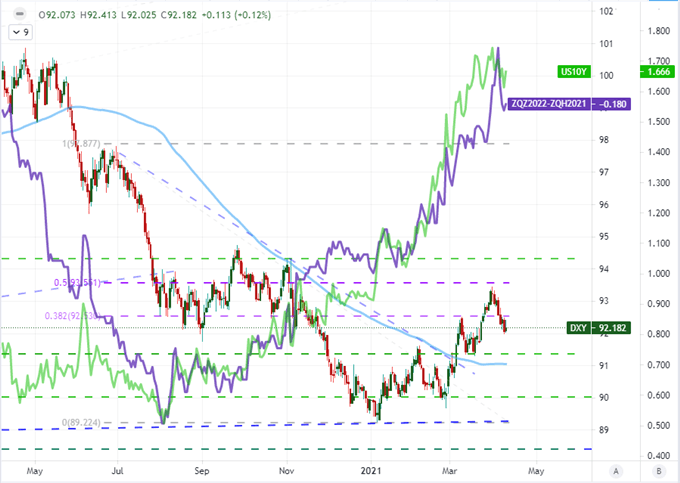Click the Sep label on the time axis
The image size is (680, 483).
pos(202,471)
